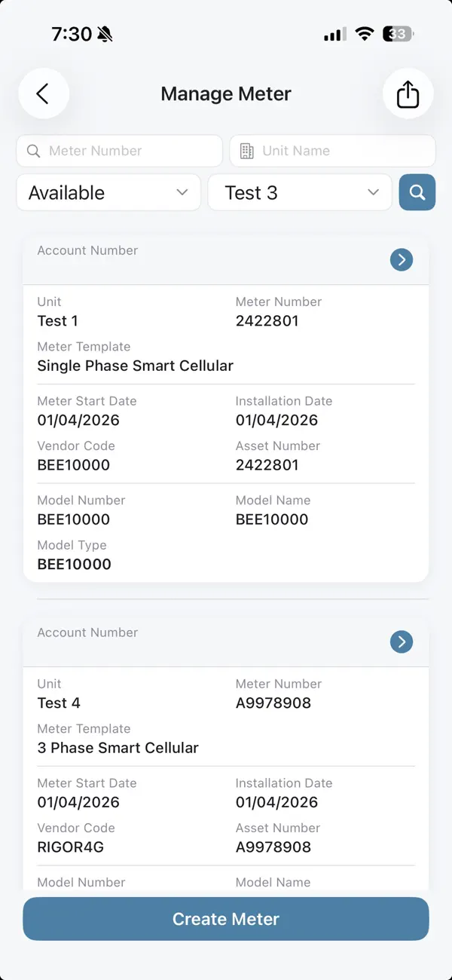Expand the Available status dropdown
Viewport: 452px width, 980px height.
click(x=108, y=192)
